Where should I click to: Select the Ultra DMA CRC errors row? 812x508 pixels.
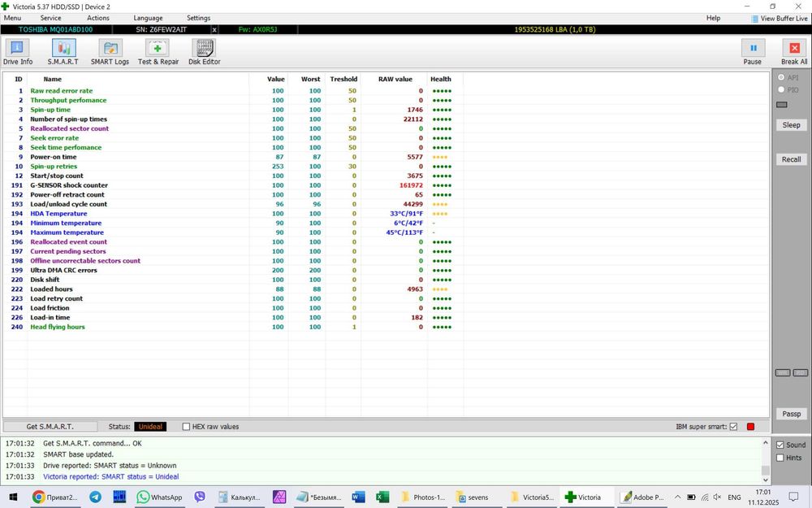point(232,270)
